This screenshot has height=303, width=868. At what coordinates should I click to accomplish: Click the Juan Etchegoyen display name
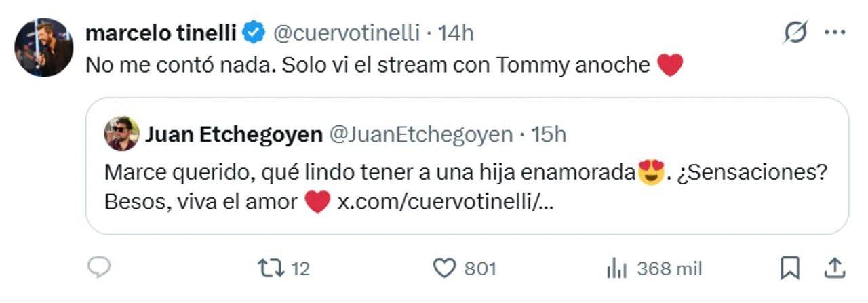(x=233, y=134)
